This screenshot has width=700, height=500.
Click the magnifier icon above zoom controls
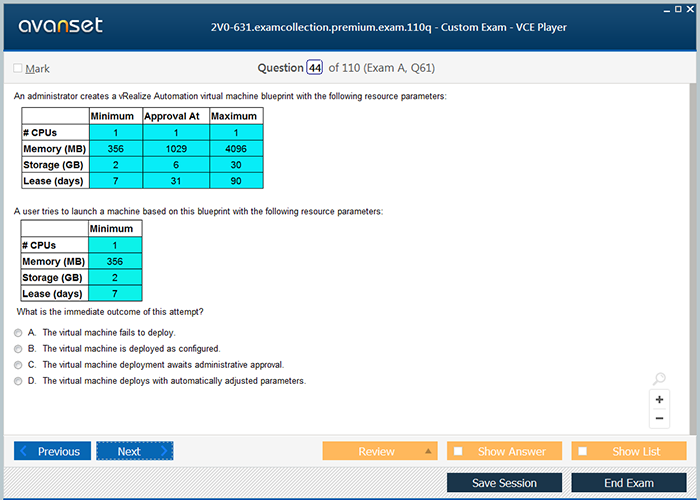click(x=659, y=379)
